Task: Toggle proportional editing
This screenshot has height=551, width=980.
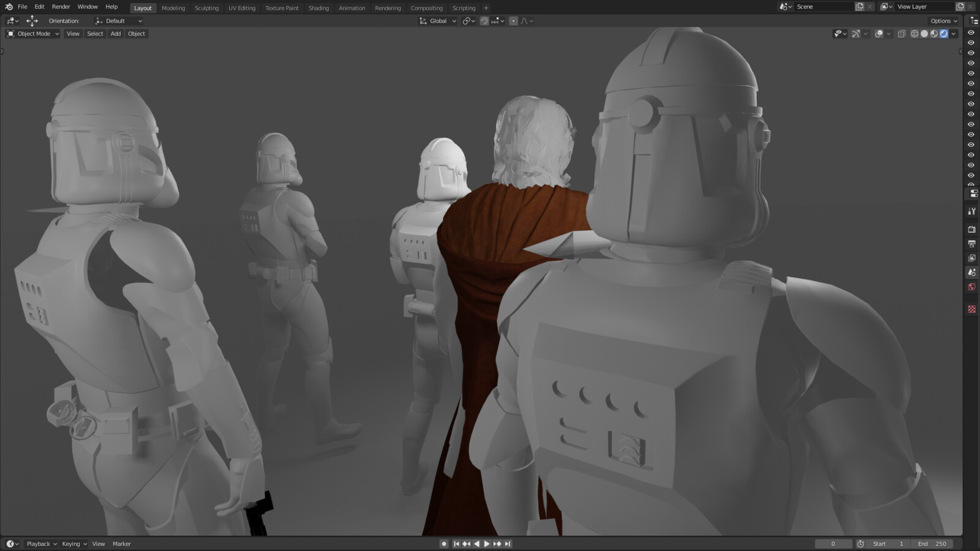Action: point(513,21)
